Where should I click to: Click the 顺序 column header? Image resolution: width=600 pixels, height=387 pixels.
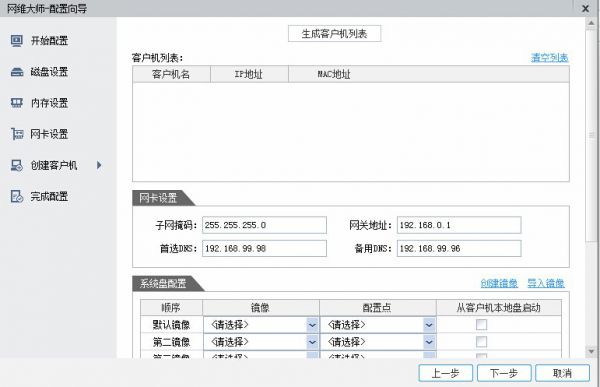click(x=171, y=308)
